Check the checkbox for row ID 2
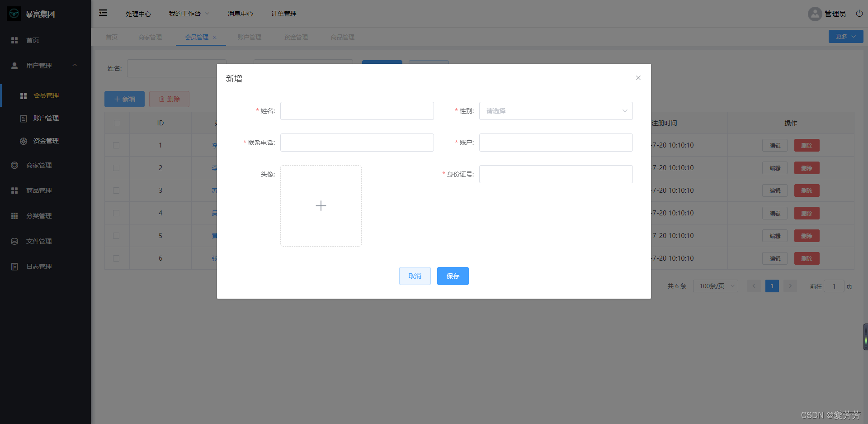 (x=116, y=168)
